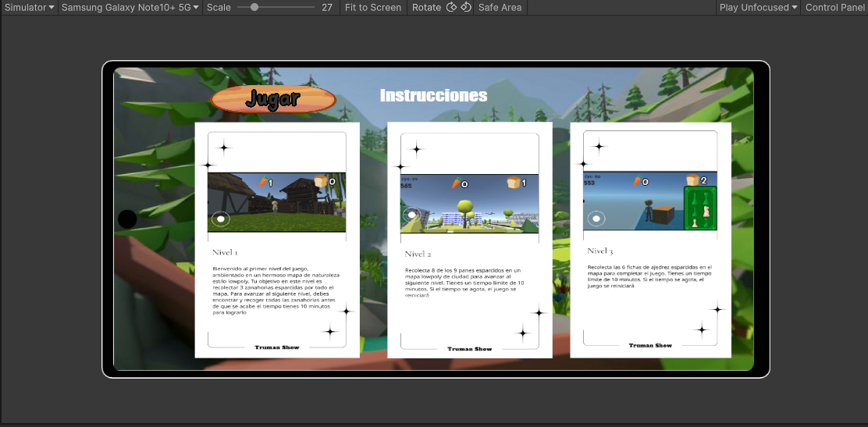Click the joystick circle in Nivel 3 screenshot
The width and height of the screenshot is (868, 427).
(x=596, y=219)
